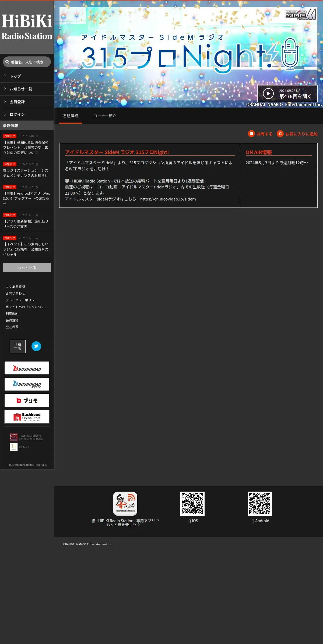The width and height of the screenshot is (323, 644).
Task: Click the お知らせ tag dated 2022/01/17
Action: [x=10, y=215]
